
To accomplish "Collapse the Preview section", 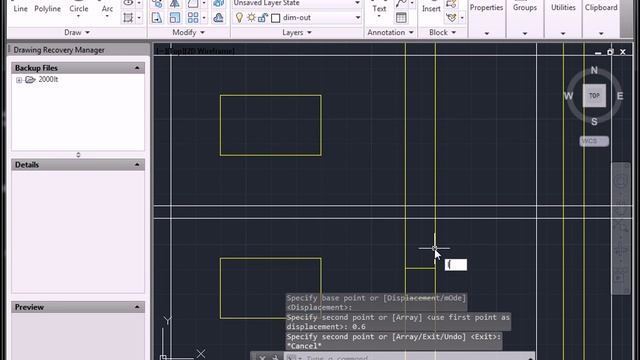I will (x=137, y=307).
